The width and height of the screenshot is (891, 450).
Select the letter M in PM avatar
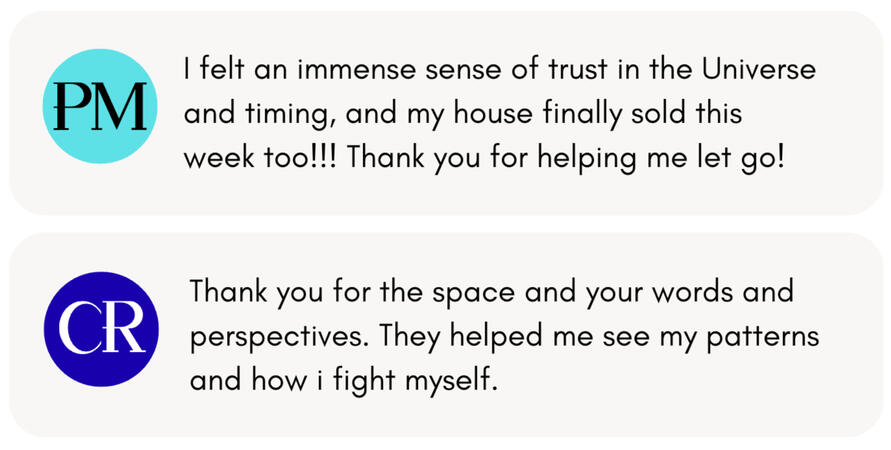(120, 107)
